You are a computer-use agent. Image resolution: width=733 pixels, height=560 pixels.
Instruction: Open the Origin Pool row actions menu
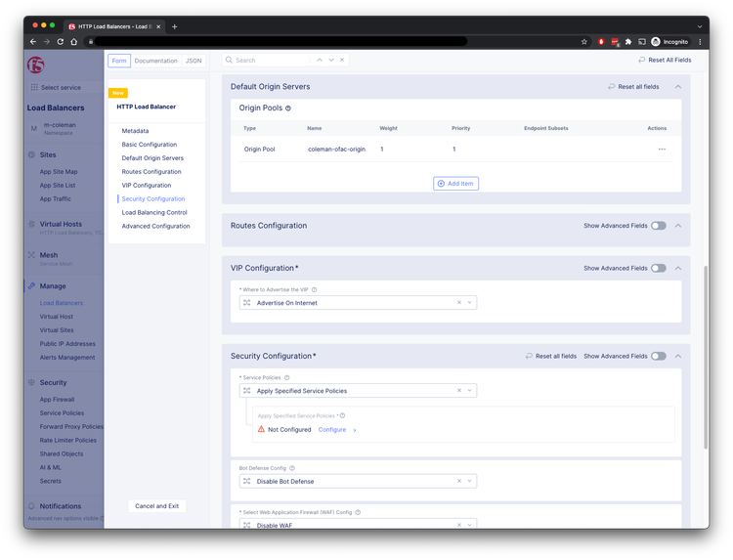coord(662,149)
